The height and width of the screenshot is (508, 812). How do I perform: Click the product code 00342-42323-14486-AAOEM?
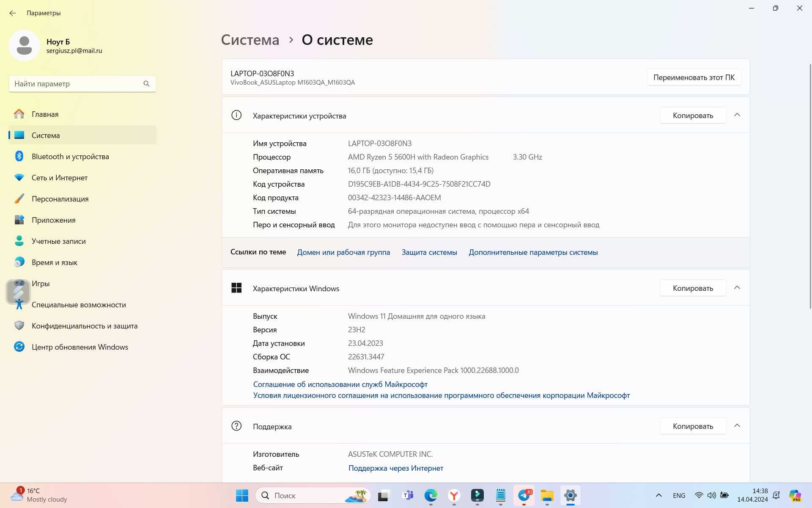coord(394,198)
